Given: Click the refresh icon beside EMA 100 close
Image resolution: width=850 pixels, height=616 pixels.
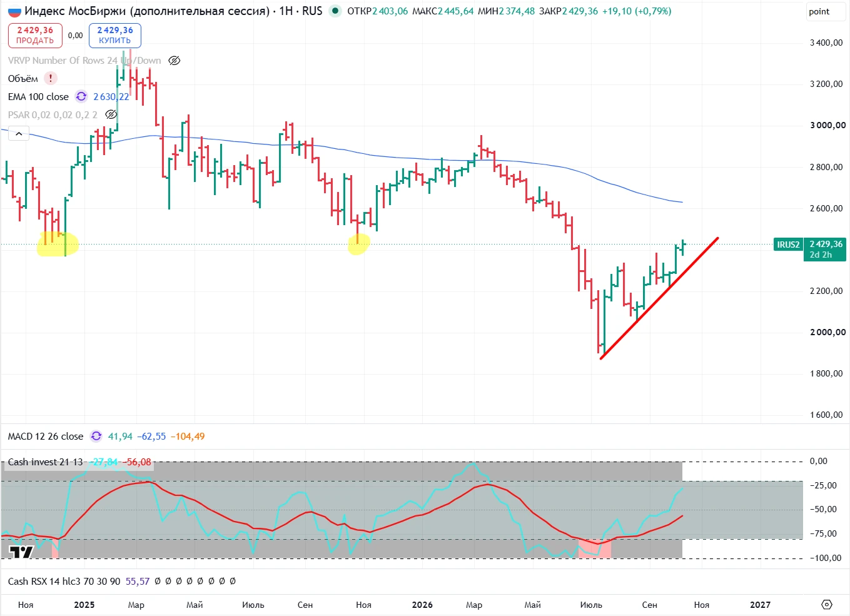Looking at the screenshot, I should (81, 96).
